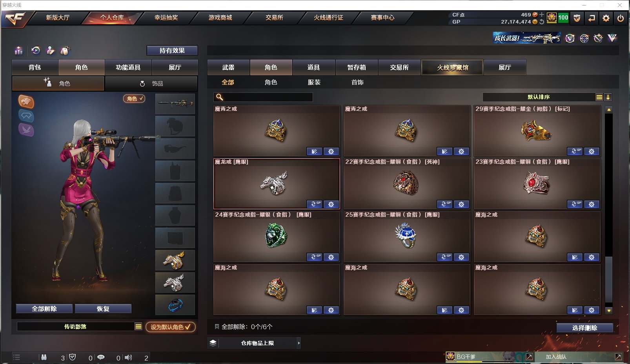Click the GP renew icon on 22赛季纪念戒指 card
The image size is (630, 364).
444,204
